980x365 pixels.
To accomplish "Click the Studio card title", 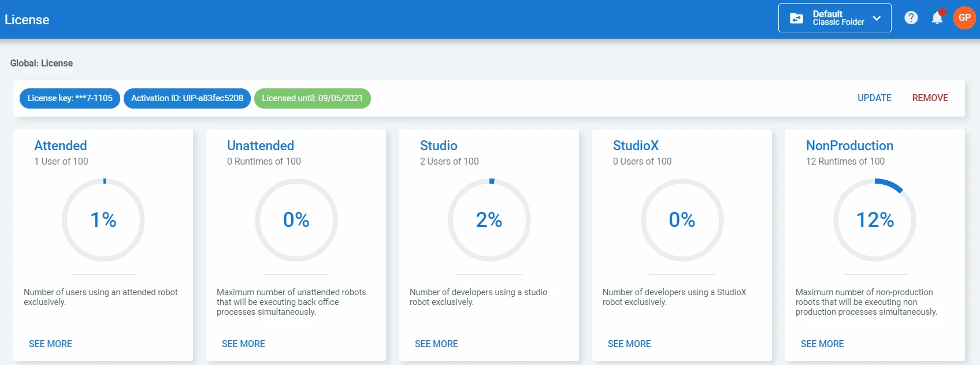I will point(439,146).
